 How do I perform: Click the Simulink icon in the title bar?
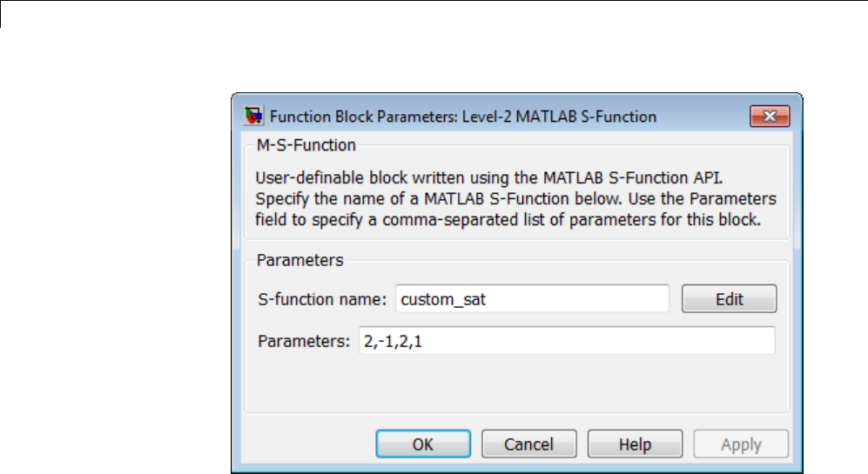[x=254, y=116]
